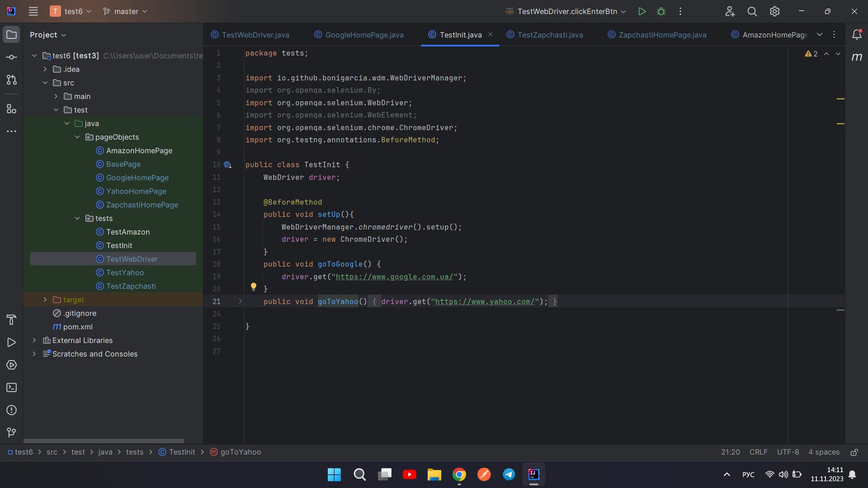
Task: Show hidden editor tabs list chevron
Action: click(820, 35)
